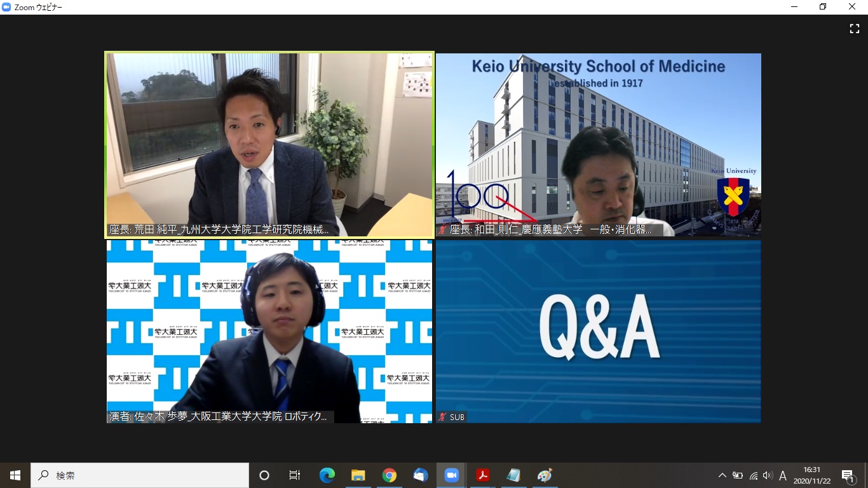Click the active Zoom taskbar icon
The image size is (868, 488).
point(452,475)
